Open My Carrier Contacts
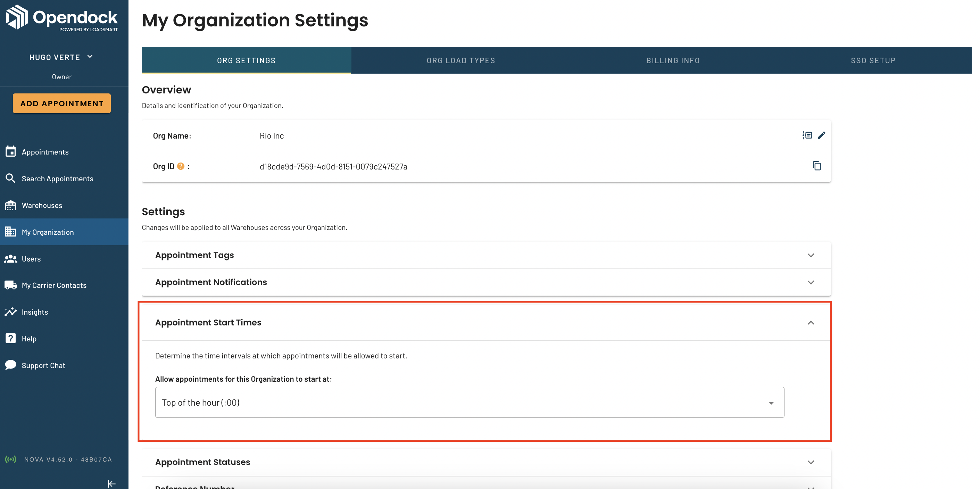The image size is (980, 489). point(64,285)
